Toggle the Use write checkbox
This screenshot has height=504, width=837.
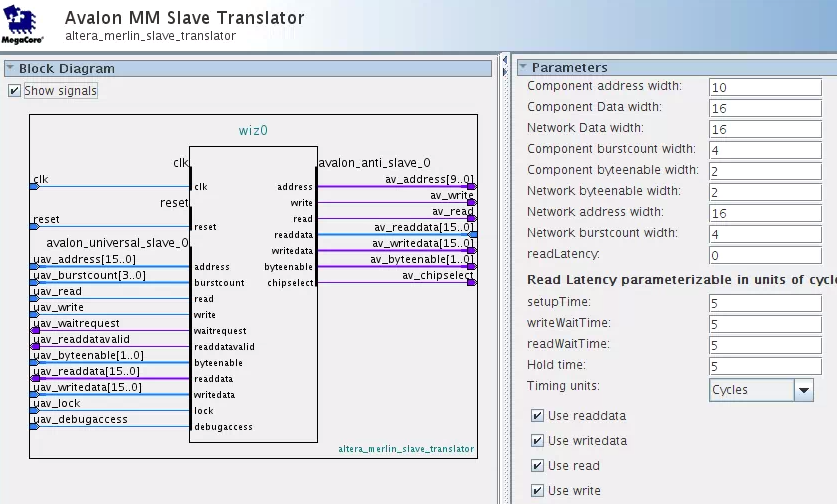(x=537, y=490)
